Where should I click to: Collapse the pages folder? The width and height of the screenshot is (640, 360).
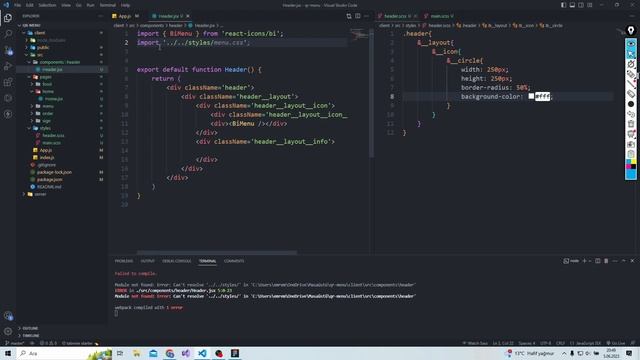point(30,77)
